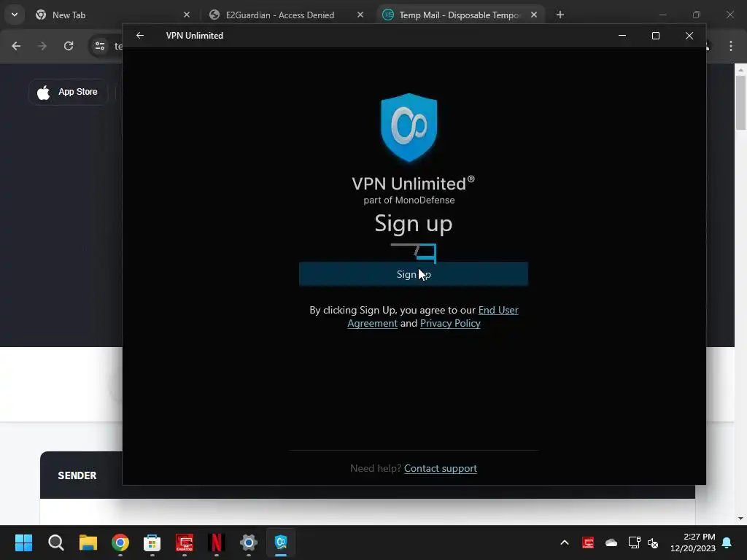This screenshot has height=560, width=747.
Task: Close the VPN Unlimited window
Action: (689, 36)
